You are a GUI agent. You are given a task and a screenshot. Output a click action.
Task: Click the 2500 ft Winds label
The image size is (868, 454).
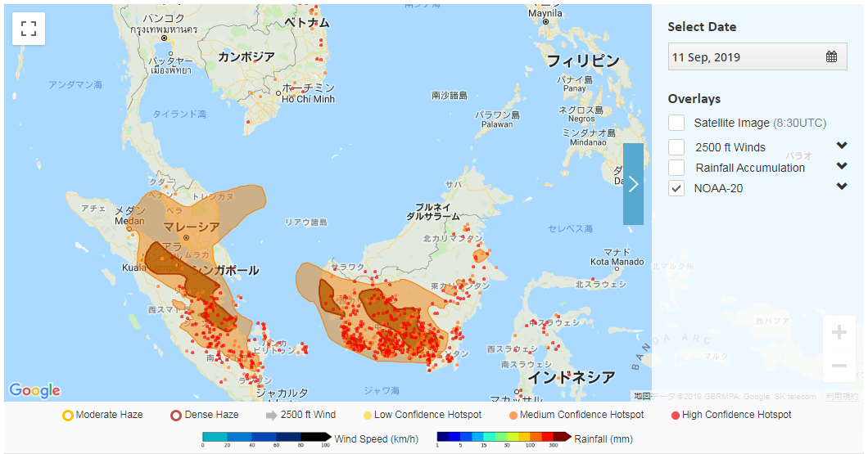coord(730,147)
